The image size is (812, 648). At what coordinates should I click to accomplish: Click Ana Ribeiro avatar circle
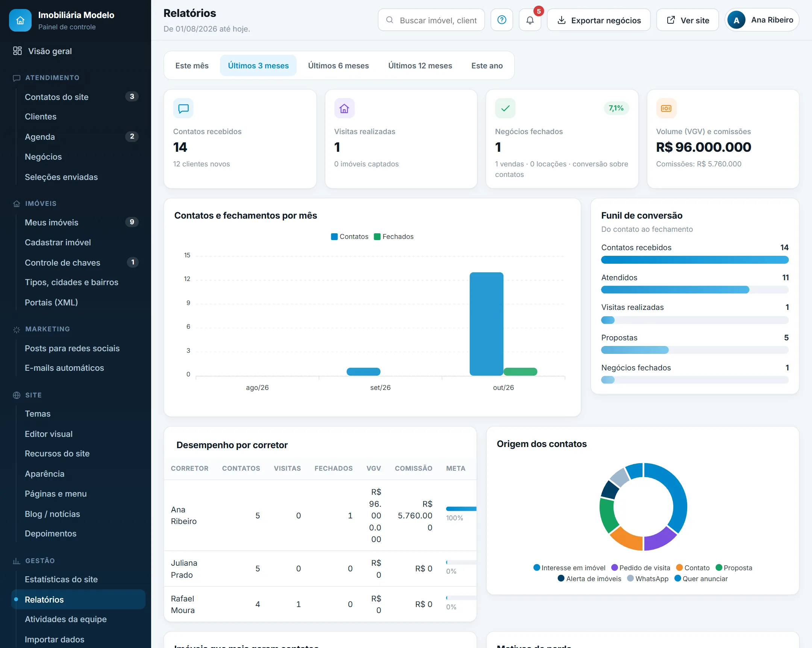pyautogui.click(x=736, y=20)
